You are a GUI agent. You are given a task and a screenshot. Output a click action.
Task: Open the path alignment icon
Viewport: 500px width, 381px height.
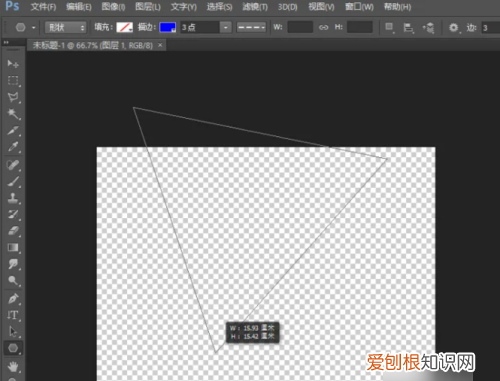point(408,28)
